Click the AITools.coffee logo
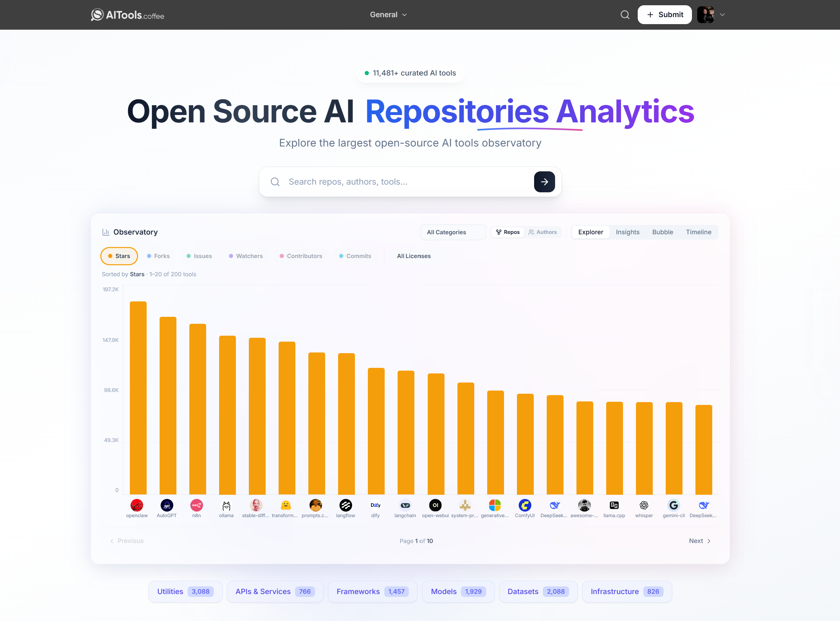Image resolution: width=840 pixels, height=621 pixels. (x=127, y=15)
